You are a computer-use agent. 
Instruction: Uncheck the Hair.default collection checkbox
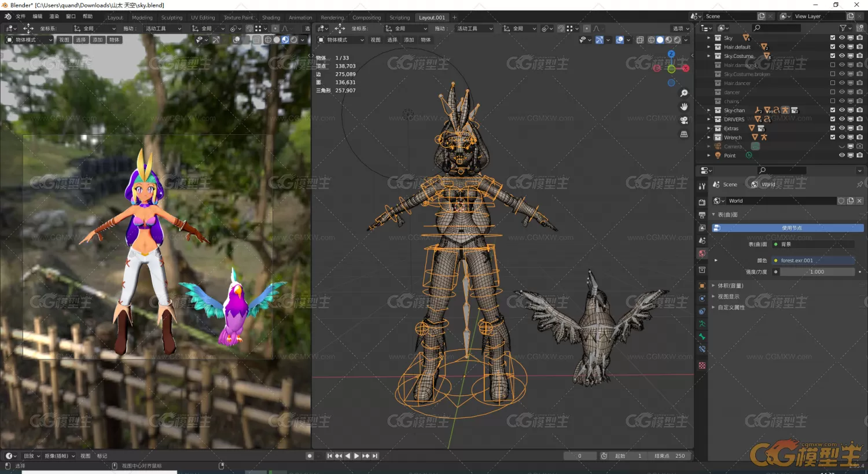point(833,47)
